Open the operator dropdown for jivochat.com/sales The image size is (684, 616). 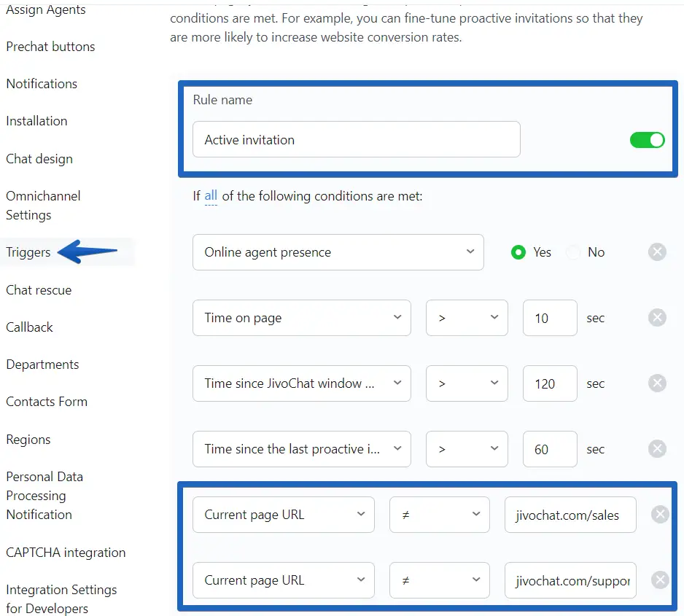[439, 515]
